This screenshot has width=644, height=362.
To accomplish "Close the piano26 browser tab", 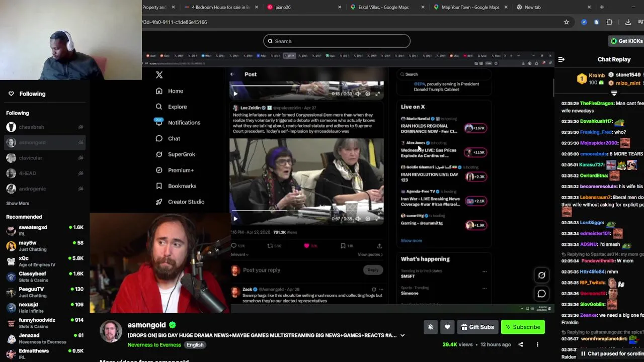I will pyautogui.click(x=340, y=7).
